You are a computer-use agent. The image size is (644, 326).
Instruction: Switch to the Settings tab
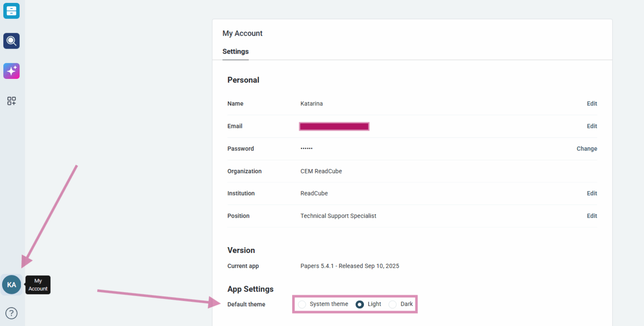click(x=235, y=52)
